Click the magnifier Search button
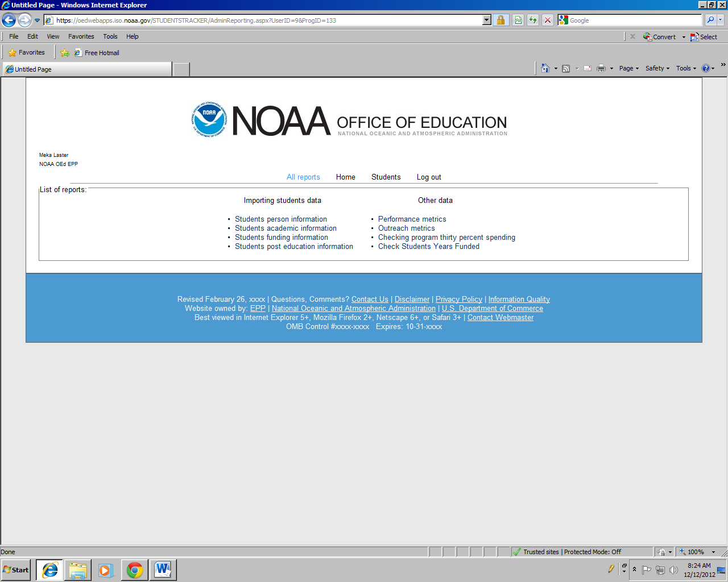Screen dimensions: 728x582 710,20
